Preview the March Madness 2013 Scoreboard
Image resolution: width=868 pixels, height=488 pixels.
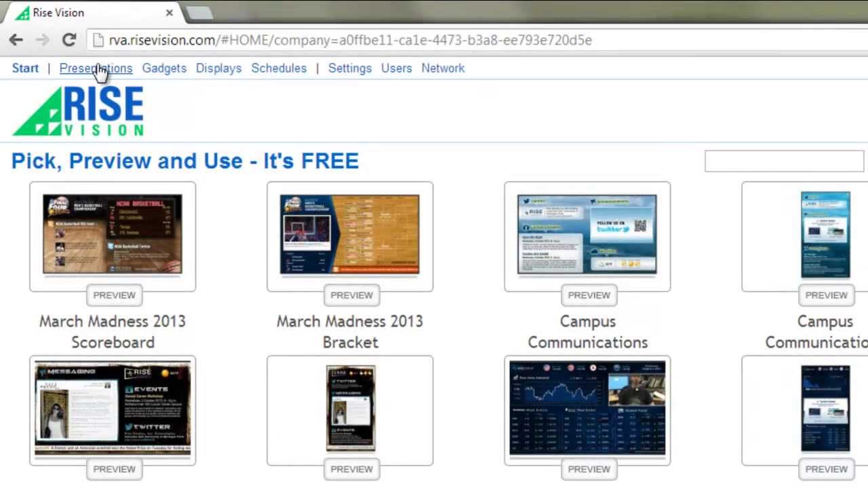coord(114,295)
